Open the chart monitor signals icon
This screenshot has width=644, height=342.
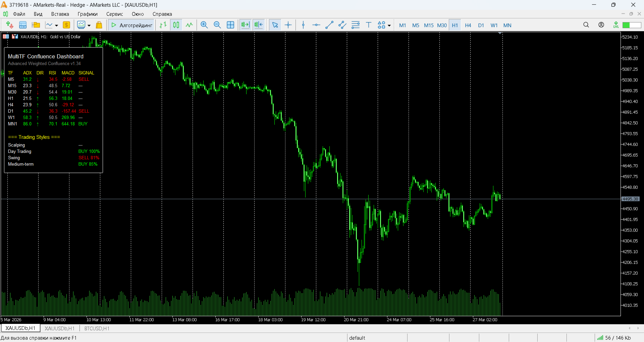pos(81,25)
